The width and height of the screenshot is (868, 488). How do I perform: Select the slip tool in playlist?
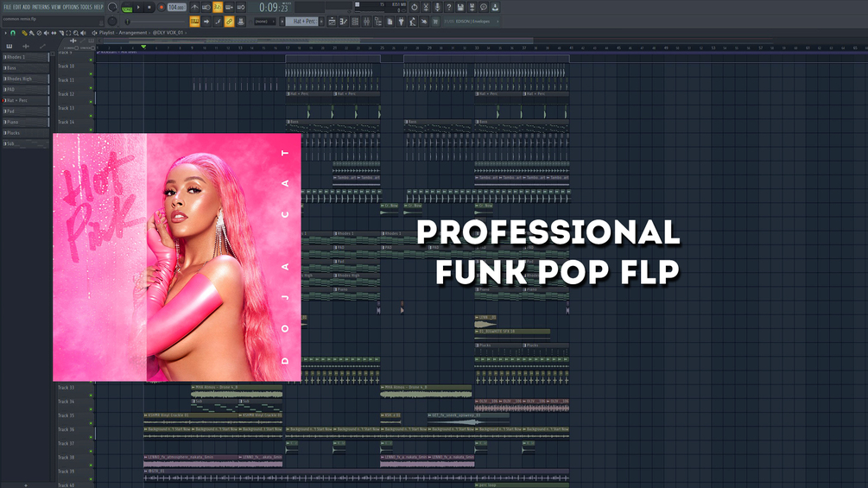pos(54,33)
